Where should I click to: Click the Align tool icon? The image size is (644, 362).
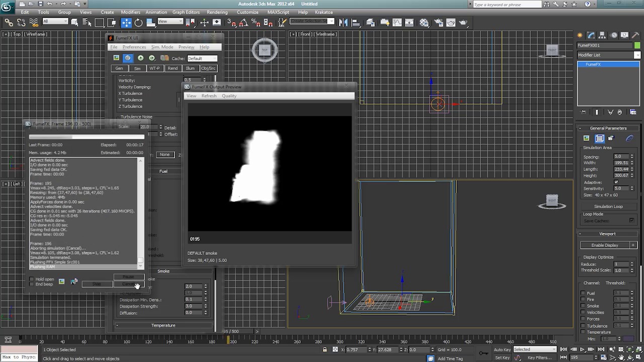[356, 22]
